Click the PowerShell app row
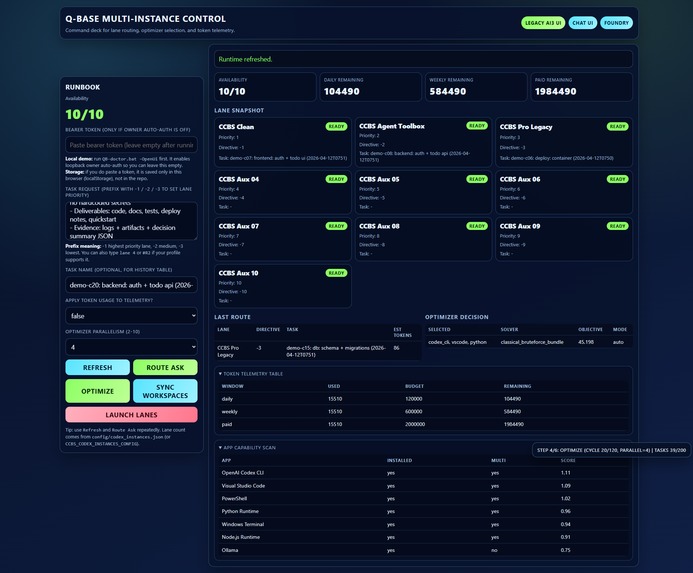 point(423,498)
